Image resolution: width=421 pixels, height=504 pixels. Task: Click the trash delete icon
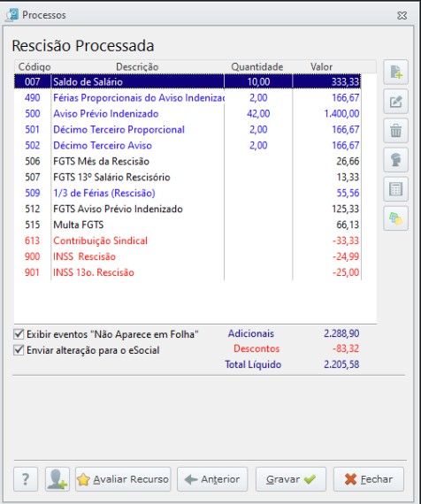coord(395,131)
